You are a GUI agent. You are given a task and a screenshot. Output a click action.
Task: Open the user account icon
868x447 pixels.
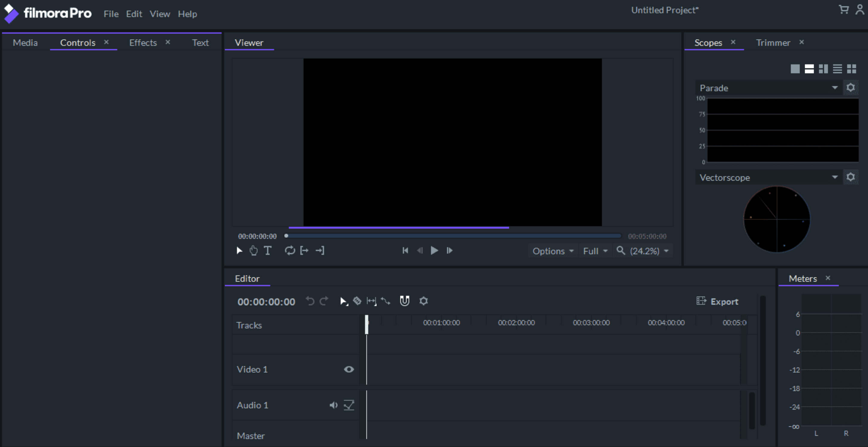pos(860,10)
